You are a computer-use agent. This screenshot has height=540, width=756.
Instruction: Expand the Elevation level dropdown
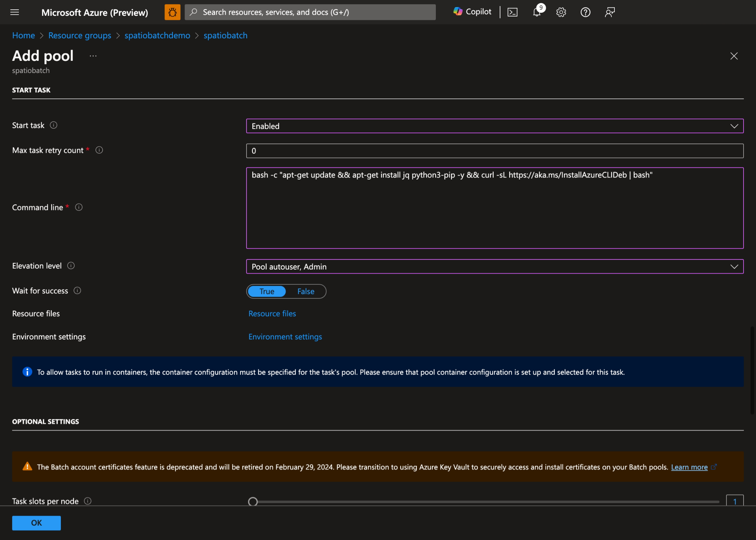tap(733, 266)
